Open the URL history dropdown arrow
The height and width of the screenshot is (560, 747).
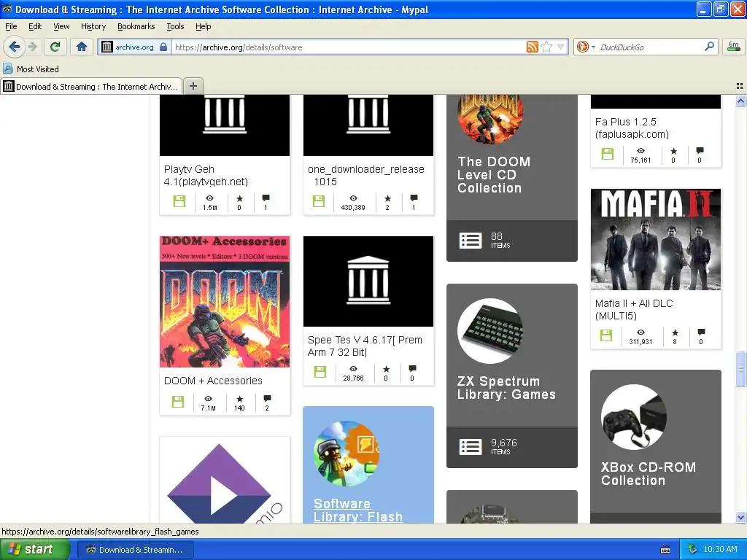pos(561,47)
